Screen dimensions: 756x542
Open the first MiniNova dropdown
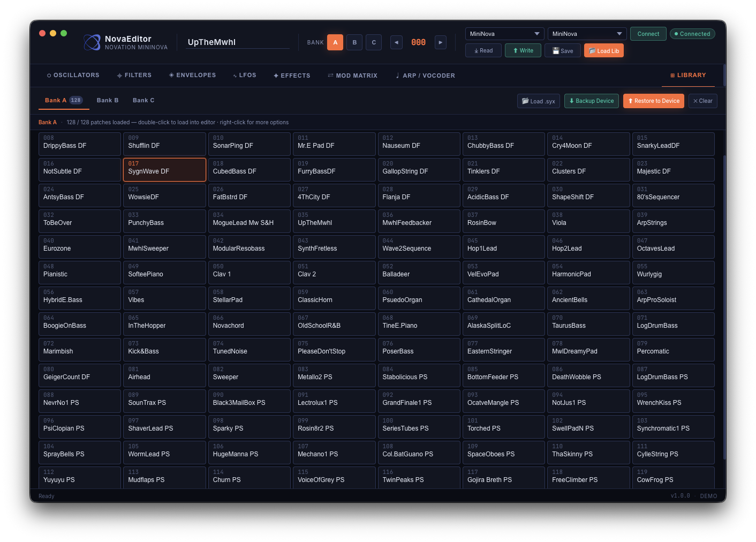click(505, 34)
